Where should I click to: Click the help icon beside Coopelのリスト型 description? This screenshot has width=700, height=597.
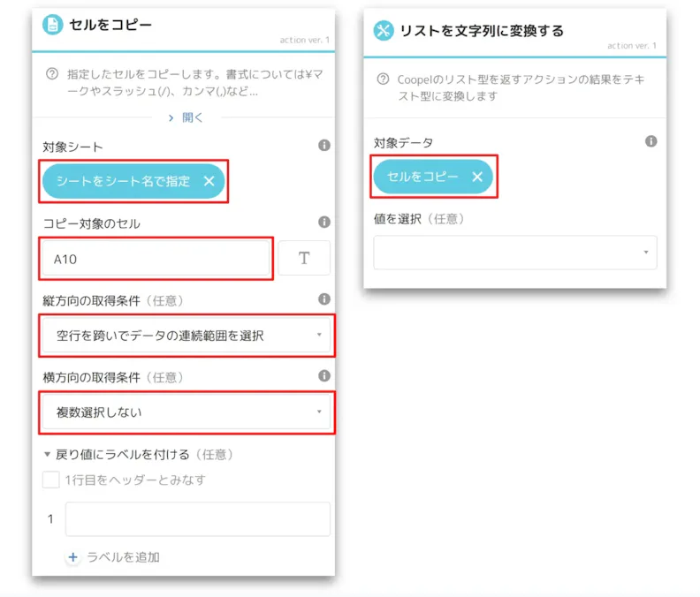(x=383, y=79)
